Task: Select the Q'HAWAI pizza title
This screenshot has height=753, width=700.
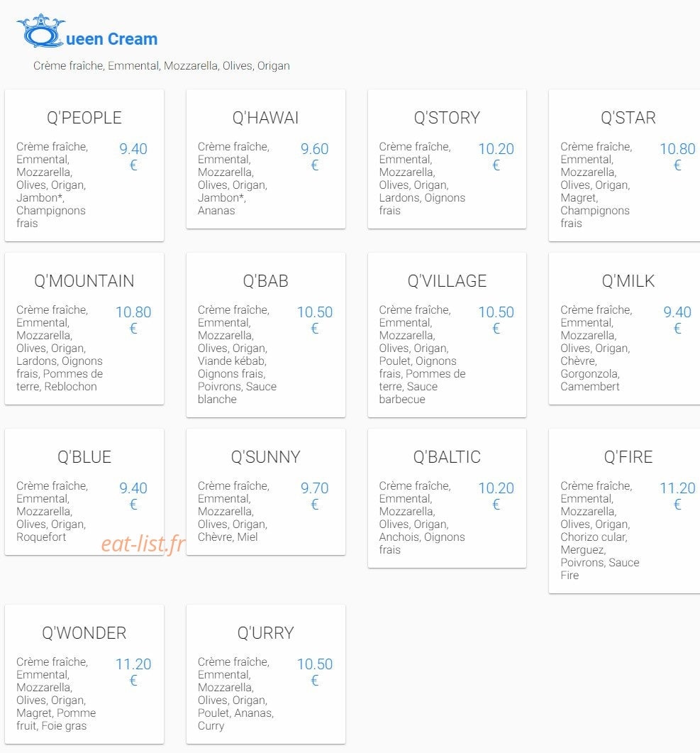Action: click(x=265, y=118)
